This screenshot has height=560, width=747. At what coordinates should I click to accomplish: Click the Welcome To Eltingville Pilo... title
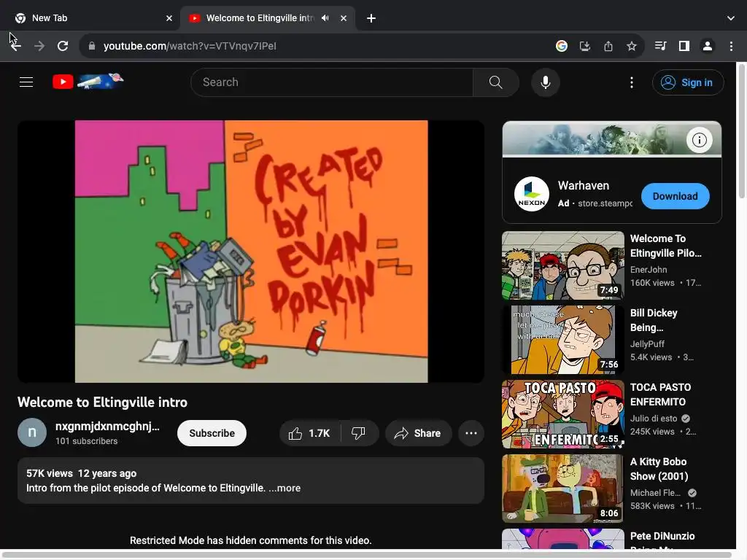pyautogui.click(x=665, y=246)
